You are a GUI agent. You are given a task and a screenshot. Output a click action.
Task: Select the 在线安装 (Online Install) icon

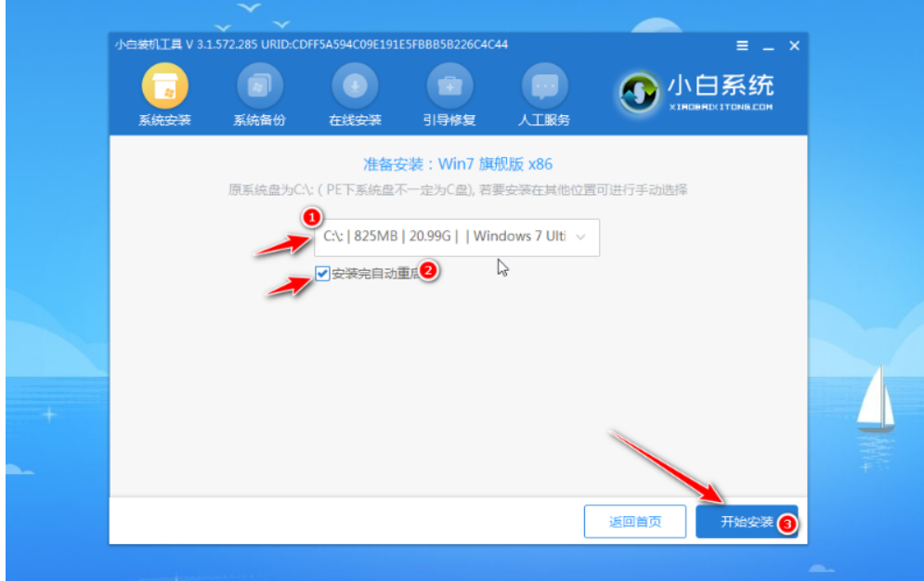click(355, 86)
